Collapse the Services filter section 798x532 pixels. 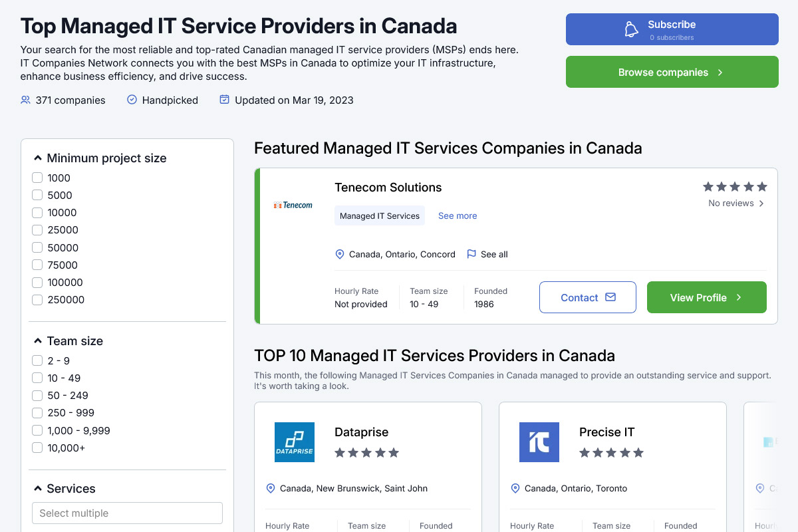coord(38,489)
